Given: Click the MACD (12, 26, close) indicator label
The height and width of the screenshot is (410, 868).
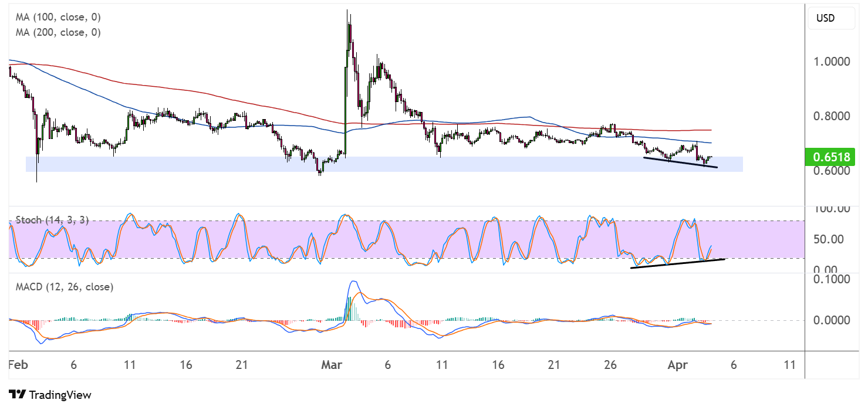Looking at the screenshot, I should pyautogui.click(x=65, y=287).
